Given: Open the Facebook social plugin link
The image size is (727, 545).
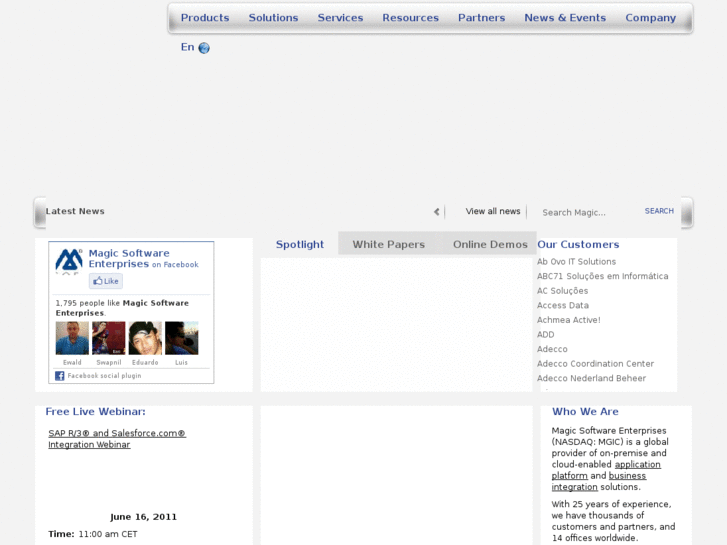Looking at the screenshot, I should point(104,376).
